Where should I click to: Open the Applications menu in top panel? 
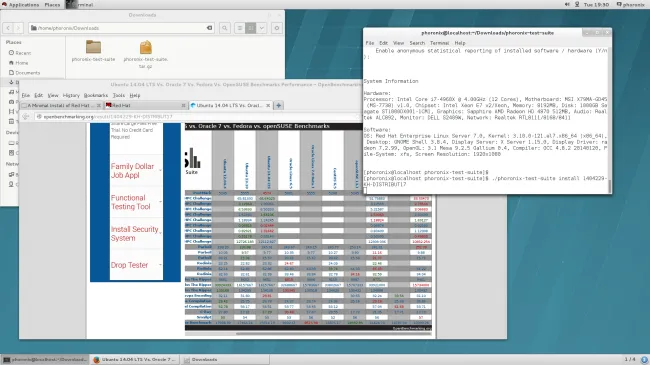tap(21, 5)
